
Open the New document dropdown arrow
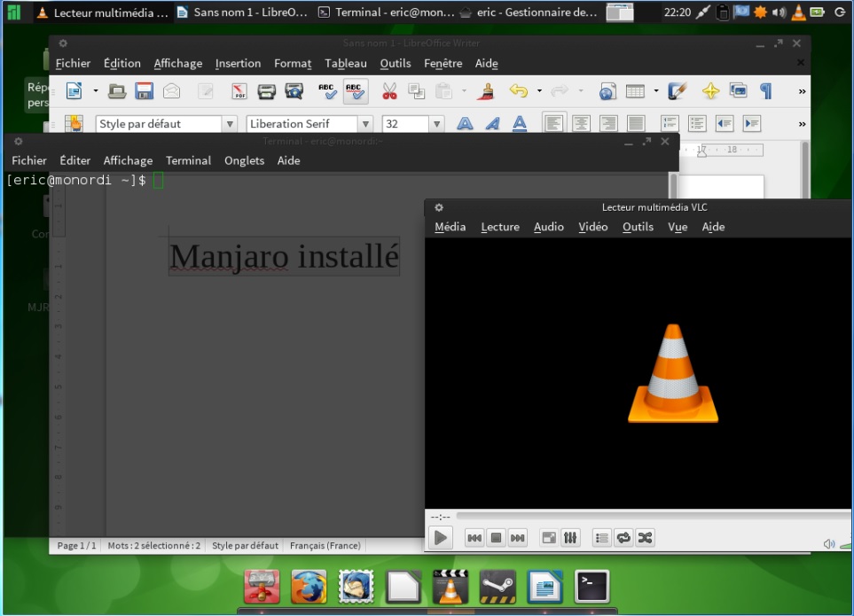tap(95, 91)
